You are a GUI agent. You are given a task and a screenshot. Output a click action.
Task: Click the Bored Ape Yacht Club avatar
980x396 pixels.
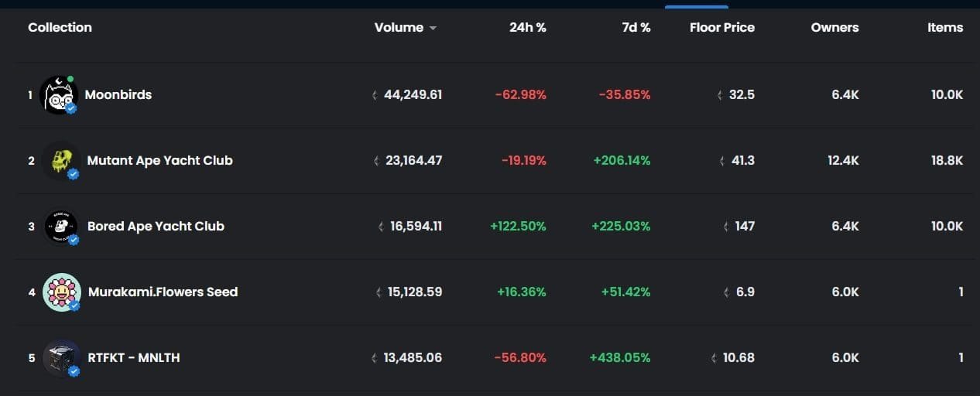[60, 226]
